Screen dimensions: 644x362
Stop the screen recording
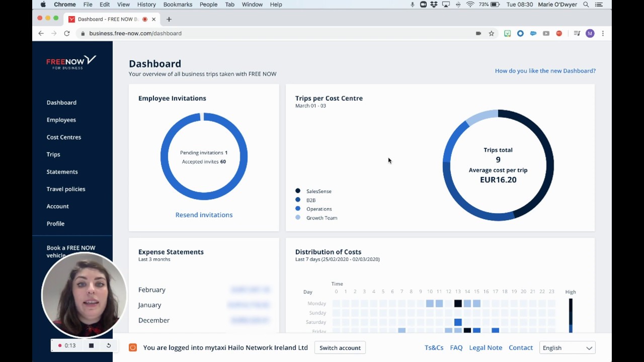tap(91, 345)
